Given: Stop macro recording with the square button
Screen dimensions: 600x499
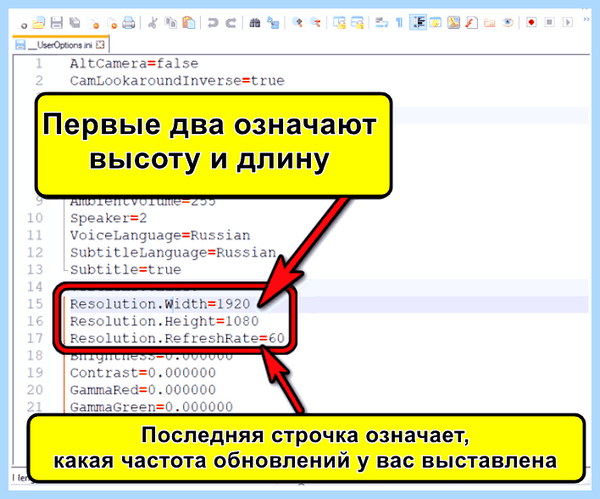Looking at the screenshot, I should (549, 23).
